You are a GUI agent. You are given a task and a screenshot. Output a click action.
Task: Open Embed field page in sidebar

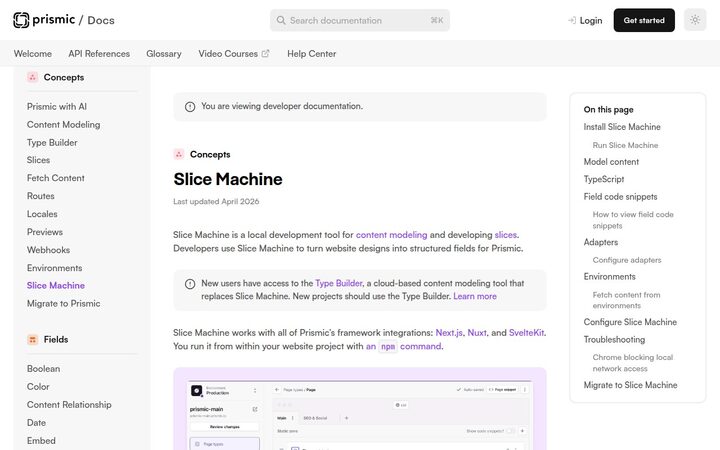tap(41, 440)
